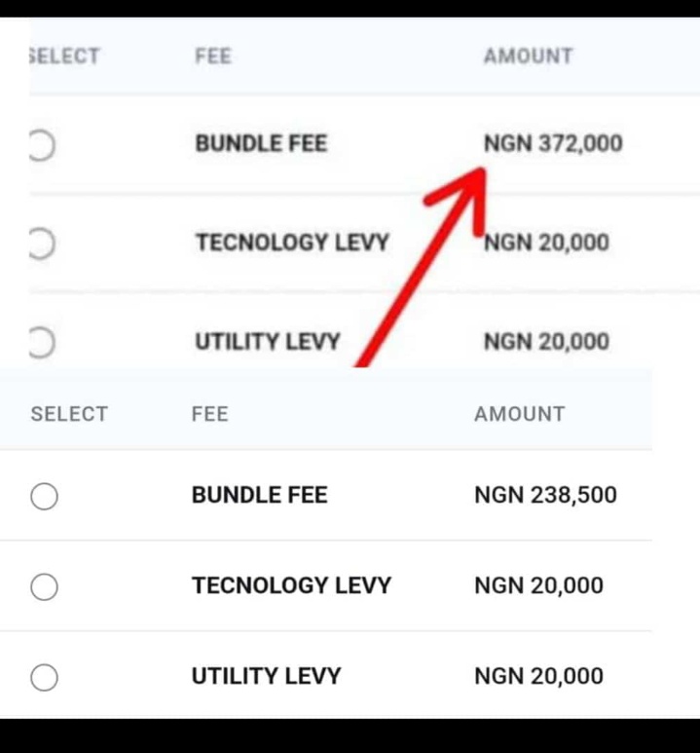This screenshot has width=700, height=753.
Task: Click the UTILITY LEVY label in the upper table
Action: point(268,342)
